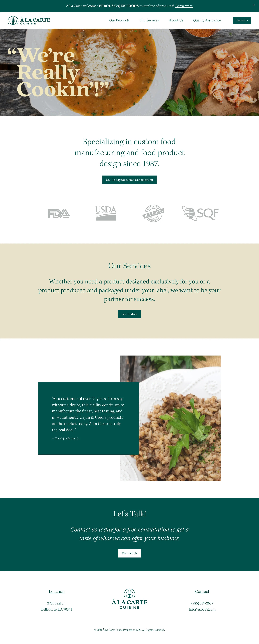The height and width of the screenshot is (644, 259).
Task: Click the About Us navigation menu item
Action: point(176,20)
